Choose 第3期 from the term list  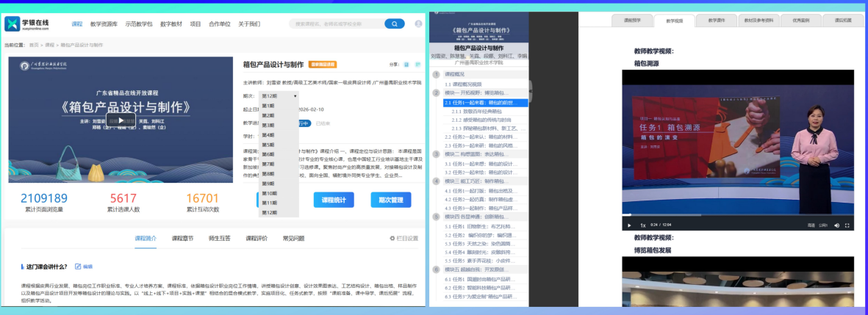tap(279, 126)
